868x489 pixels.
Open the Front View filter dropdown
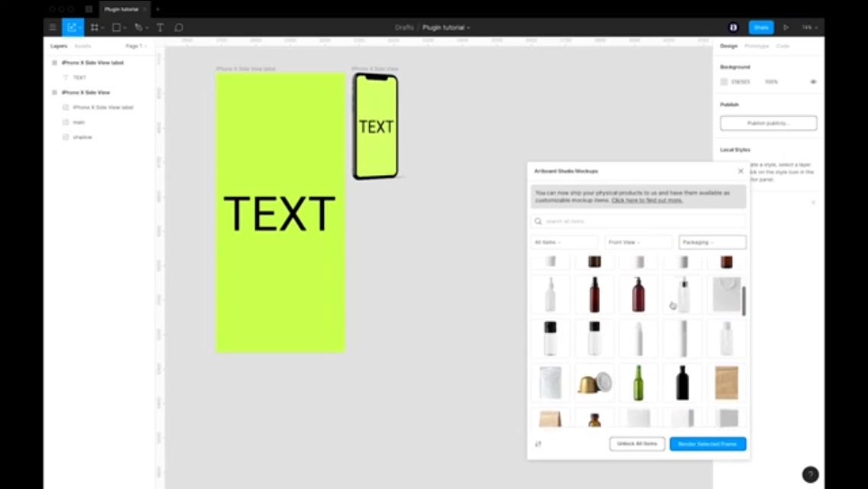pyautogui.click(x=638, y=242)
